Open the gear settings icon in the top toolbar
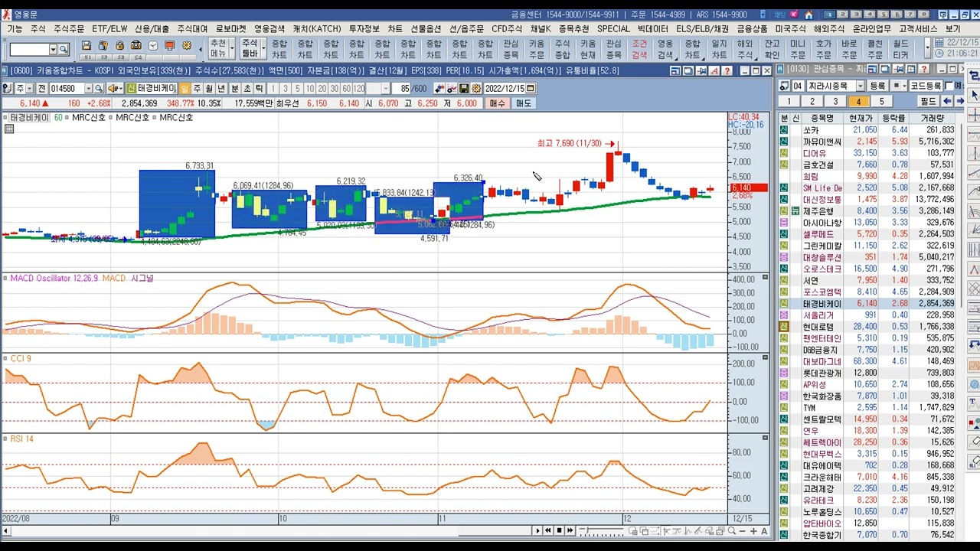Screen dimensions: 980x551 tap(187, 45)
